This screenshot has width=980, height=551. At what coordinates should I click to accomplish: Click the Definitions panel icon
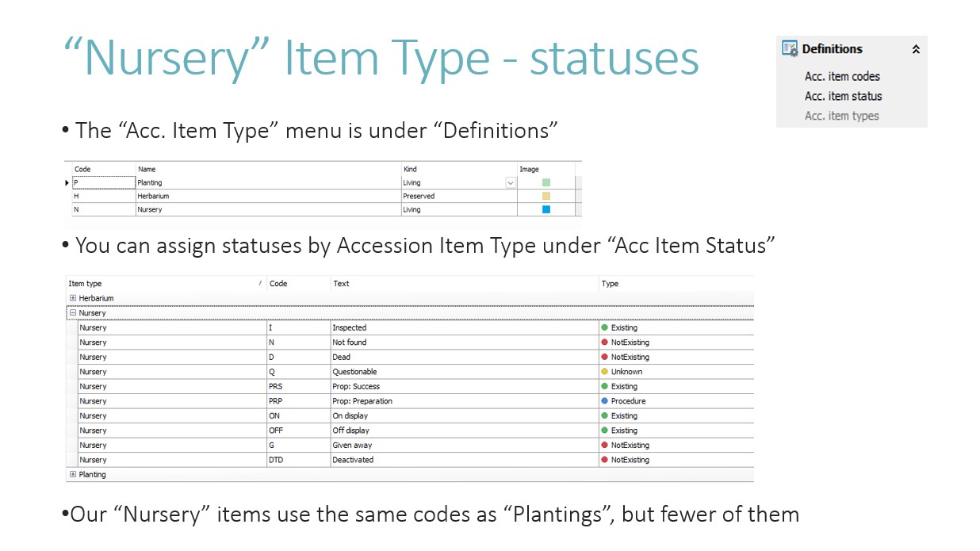pyautogui.click(x=790, y=49)
